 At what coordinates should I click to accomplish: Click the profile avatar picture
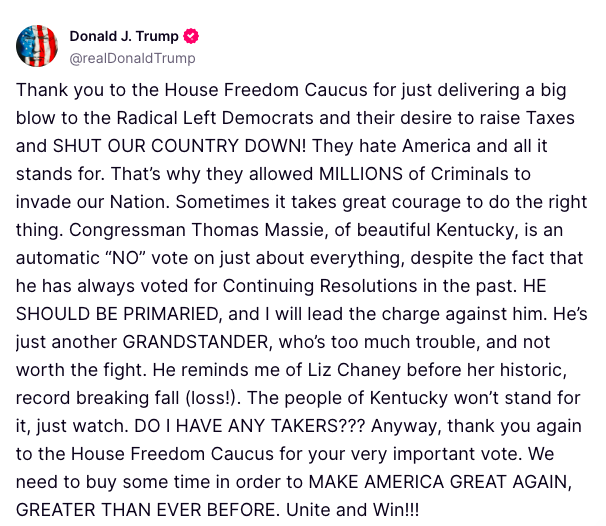(37, 46)
